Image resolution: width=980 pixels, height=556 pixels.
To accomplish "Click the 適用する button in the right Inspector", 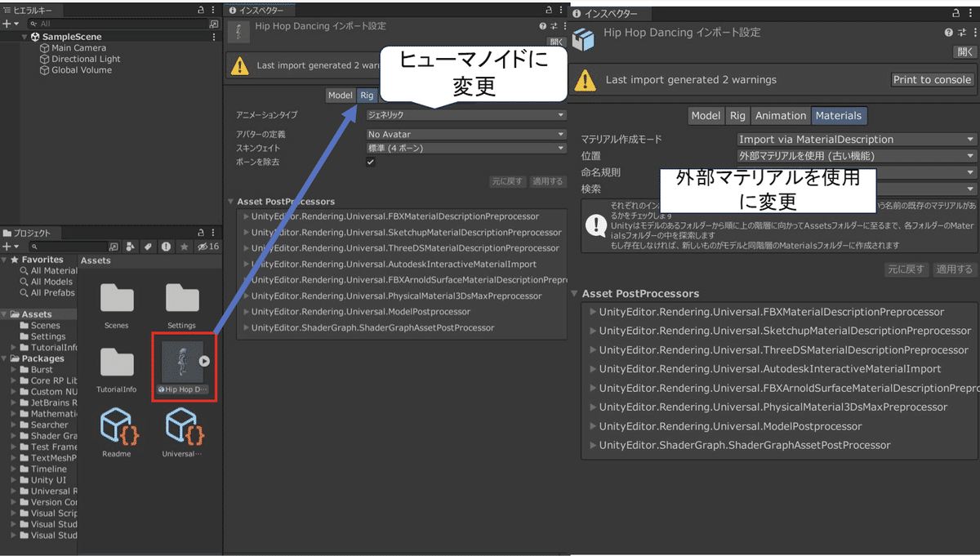I will point(954,269).
